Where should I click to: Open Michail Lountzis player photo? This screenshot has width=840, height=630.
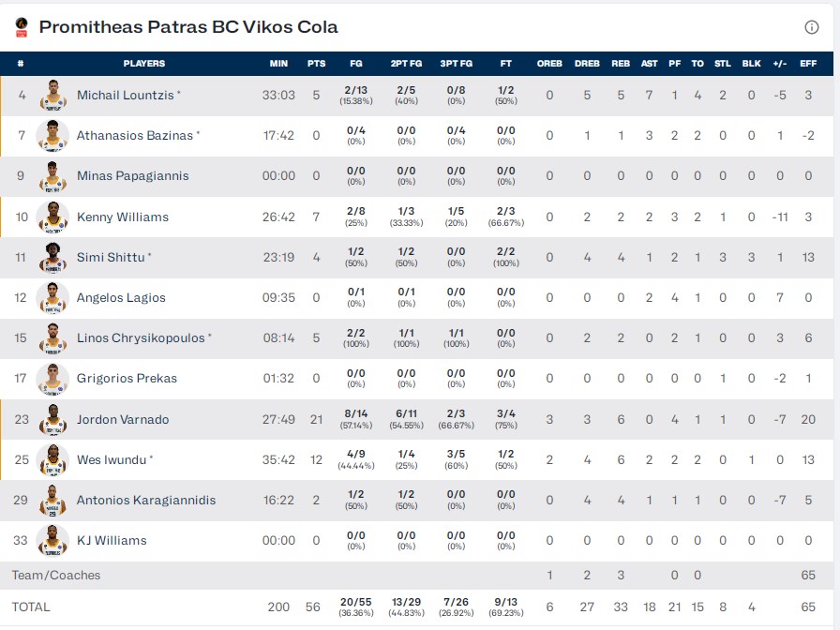coord(52,95)
